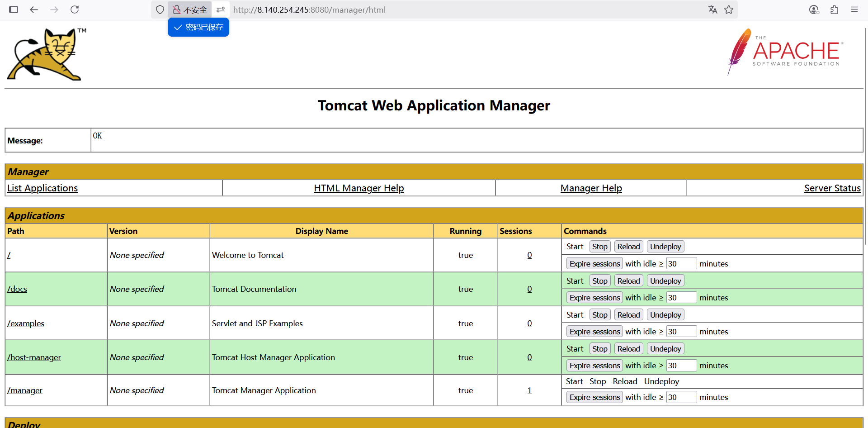Click the forward navigation arrow
Screen dimensions: 868x428
click(x=54, y=10)
